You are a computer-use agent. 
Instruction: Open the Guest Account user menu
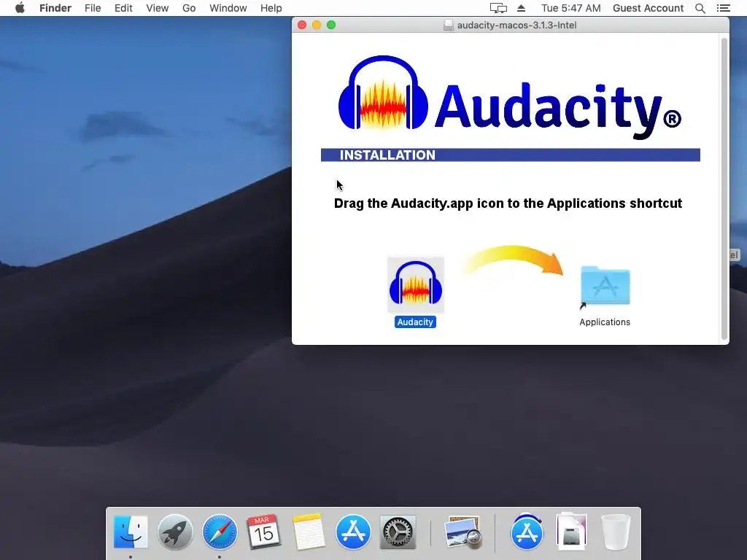point(648,8)
